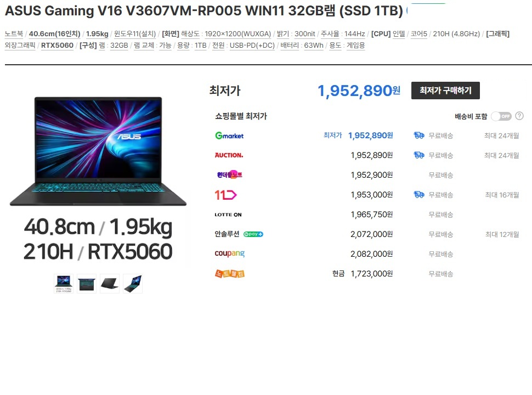The width and height of the screenshot is (532, 395).
Task: Click the help question mark icon
Action: click(519, 116)
